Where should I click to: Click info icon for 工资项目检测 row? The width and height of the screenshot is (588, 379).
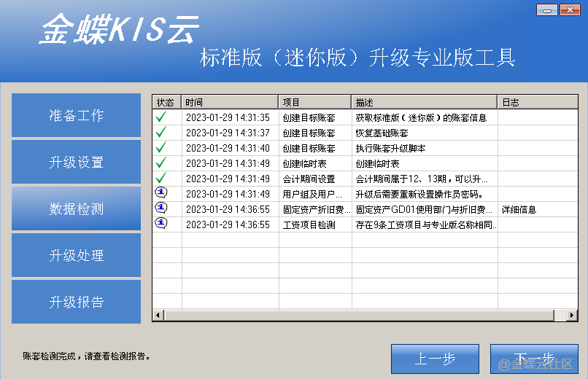(x=161, y=224)
